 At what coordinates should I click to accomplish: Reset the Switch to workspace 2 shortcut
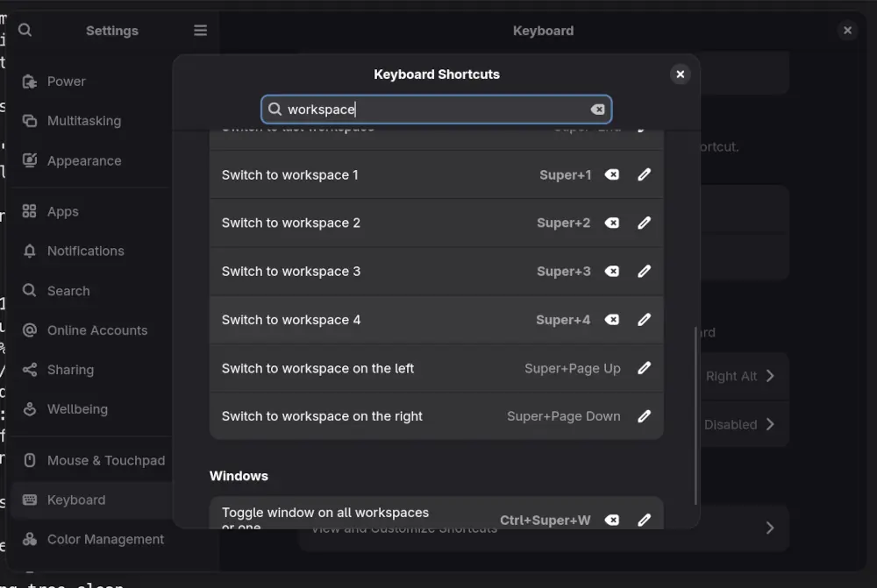(x=612, y=223)
